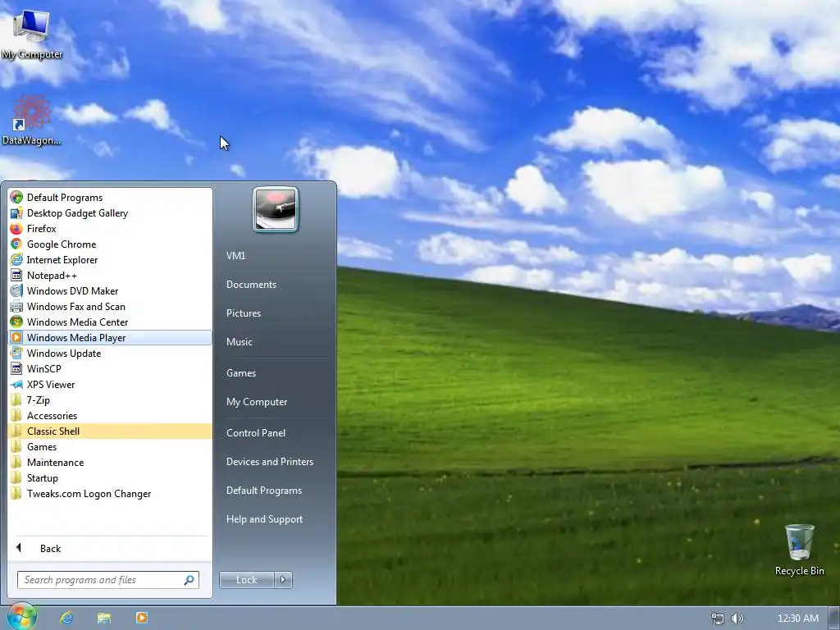Expand the Accessories folder
Screen dimensions: 840x630
[x=111, y=416]
